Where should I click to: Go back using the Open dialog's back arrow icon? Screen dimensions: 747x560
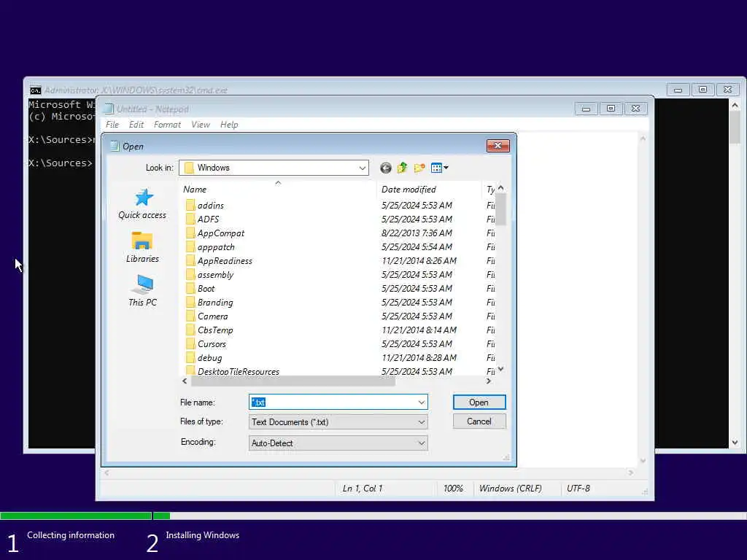click(x=385, y=168)
